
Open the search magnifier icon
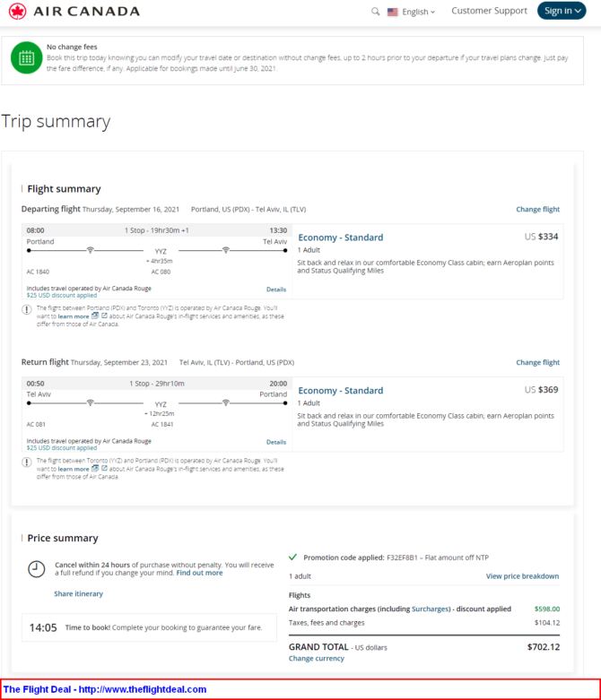coord(375,12)
